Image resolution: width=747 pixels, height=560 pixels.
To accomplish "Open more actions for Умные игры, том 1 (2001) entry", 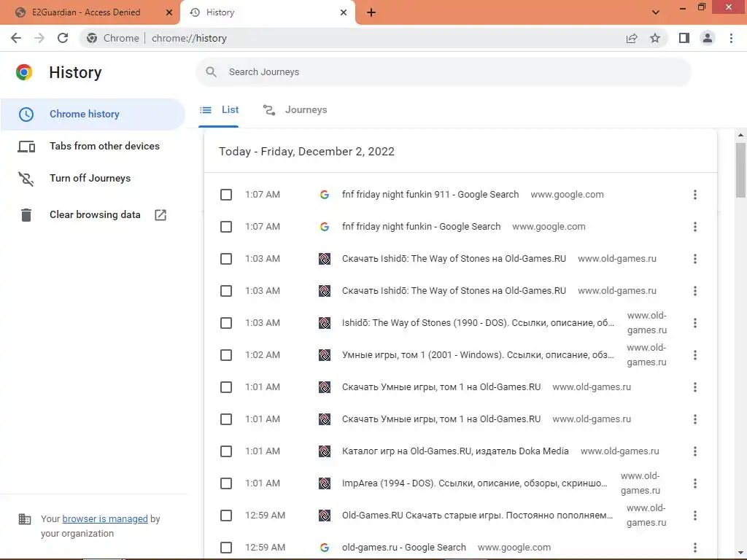I will [x=695, y=355].
